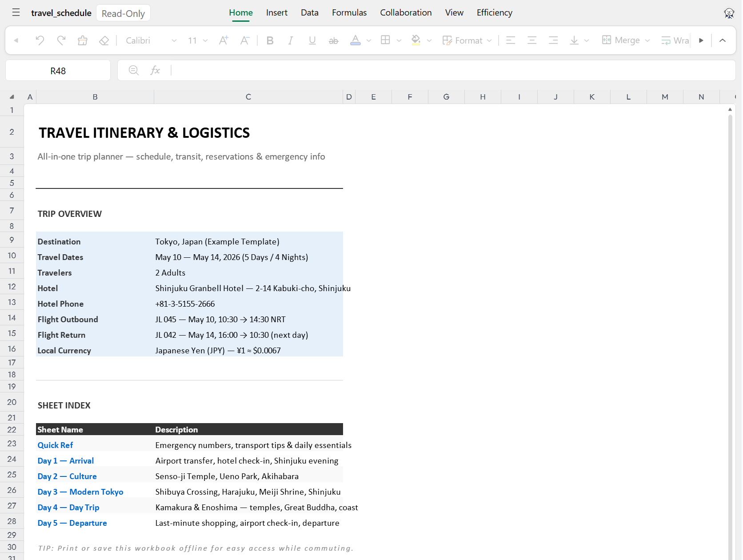This screenshot has height=560, width=743.
Task: Expand the Merge dropdown arrow
Action: pos(647,40)
